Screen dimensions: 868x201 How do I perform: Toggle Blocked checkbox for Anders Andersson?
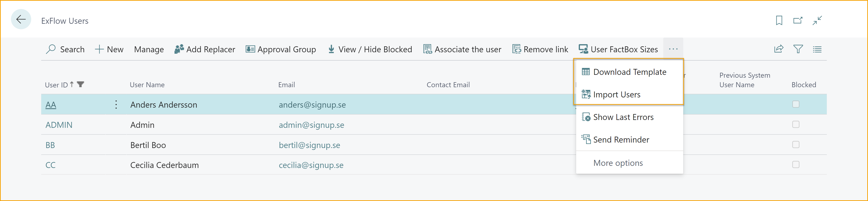point(796,104)
